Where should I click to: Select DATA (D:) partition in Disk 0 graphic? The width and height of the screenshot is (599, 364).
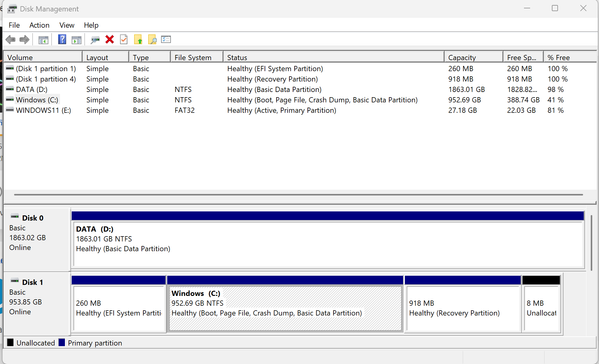click(328, 239)
